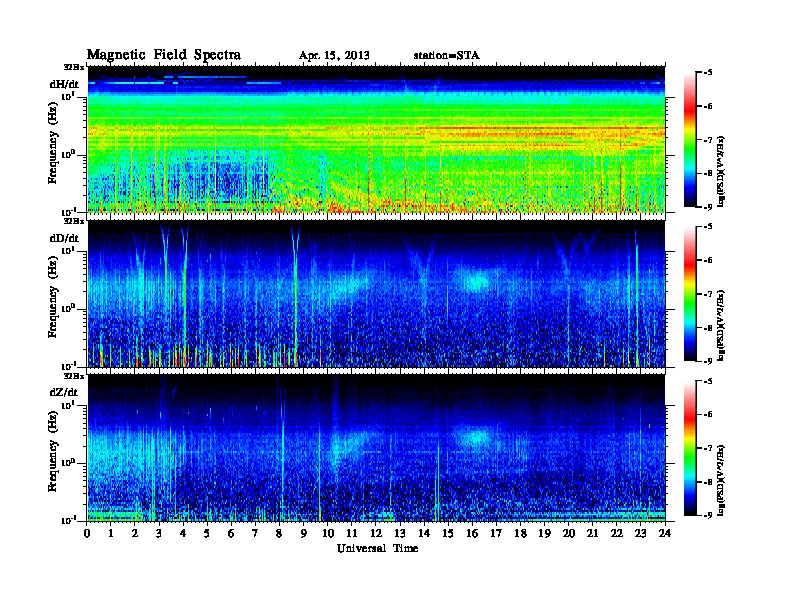Click the Frequency (Hz) label of dZ/dt panel
Screen dimensions: 792x612
(x=53, y=450)
